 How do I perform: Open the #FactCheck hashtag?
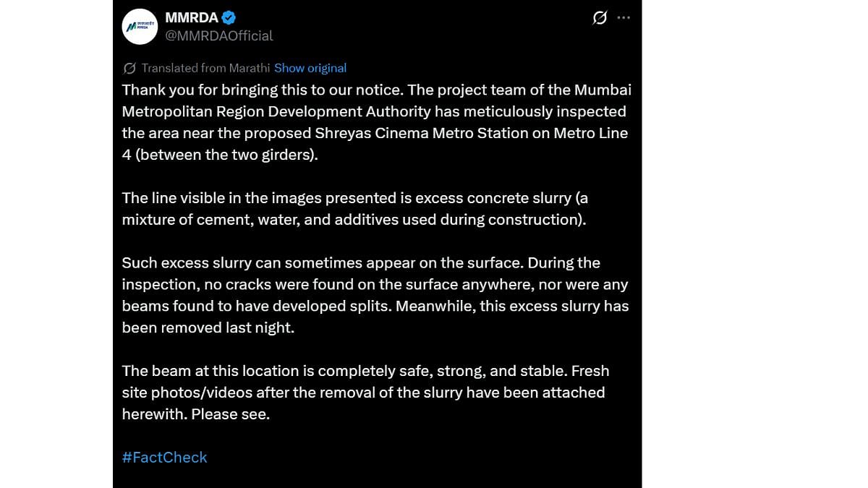click(165, 457)
